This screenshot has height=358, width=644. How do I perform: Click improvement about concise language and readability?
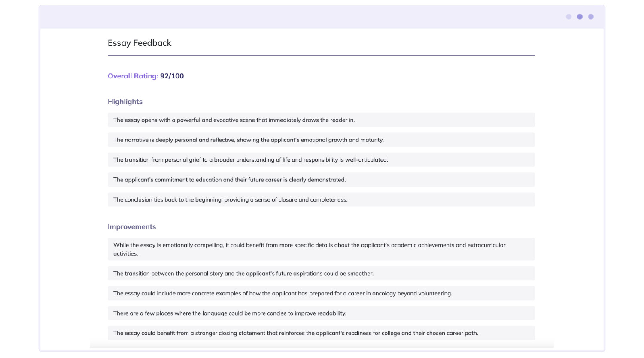coord(230,313)
